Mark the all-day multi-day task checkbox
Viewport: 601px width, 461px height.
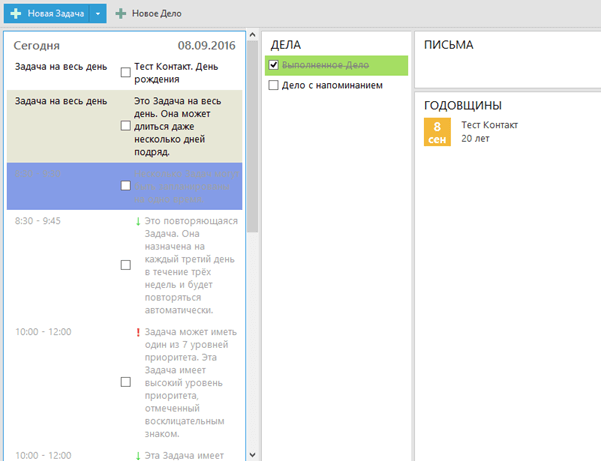125,126
